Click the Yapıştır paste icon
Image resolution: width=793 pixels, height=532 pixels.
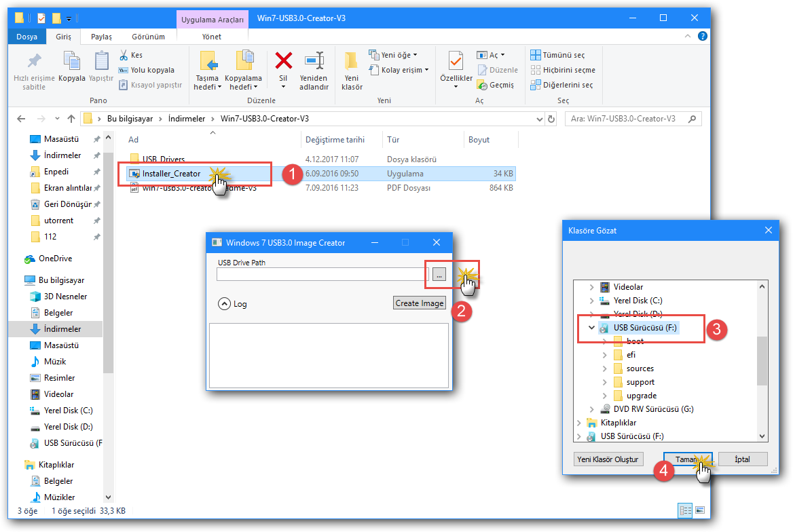click(x=101, y=62)
